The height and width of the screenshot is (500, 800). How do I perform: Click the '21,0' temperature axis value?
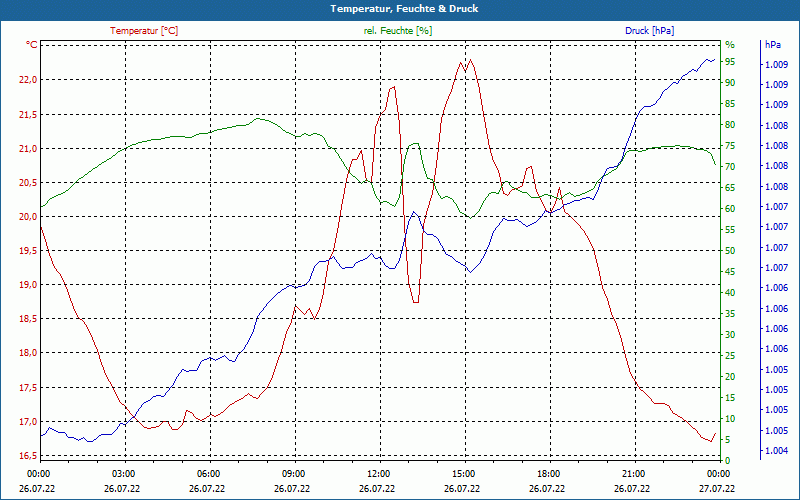point(28,148)
